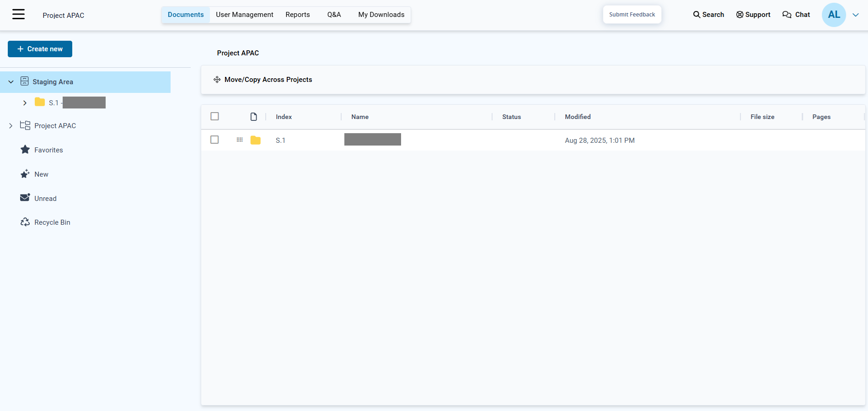Open Chat using speech bubbles icon
This screenshot has height=411, width=868.
[787, 15]
